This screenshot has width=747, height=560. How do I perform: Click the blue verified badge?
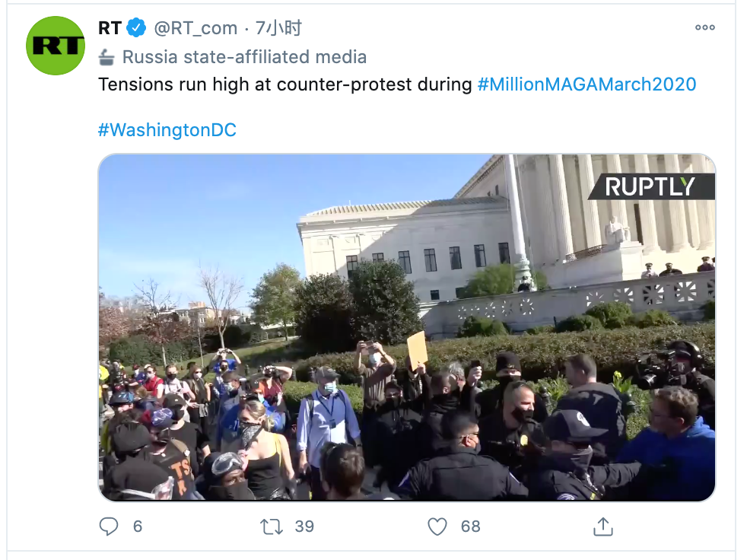tap(136, 28)
